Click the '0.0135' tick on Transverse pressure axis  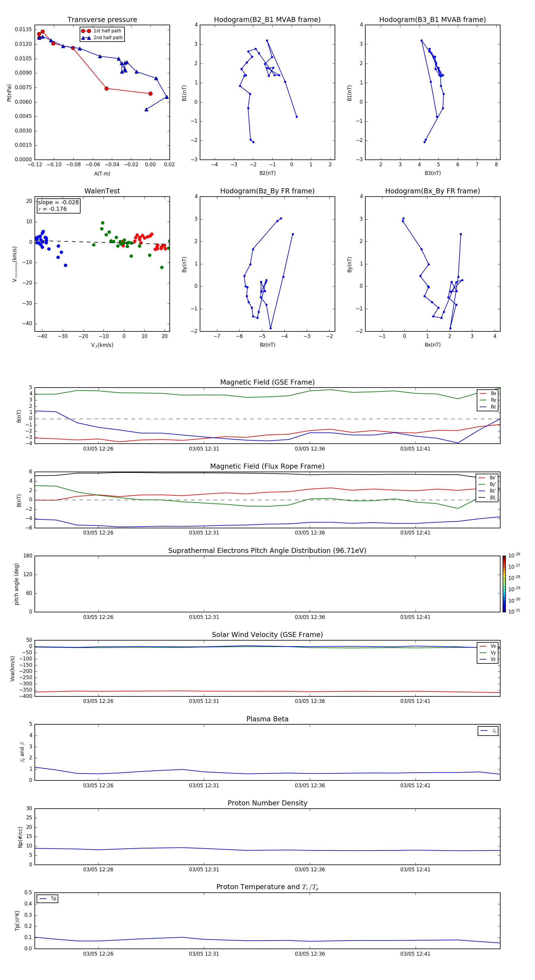(x=23, y=30)
